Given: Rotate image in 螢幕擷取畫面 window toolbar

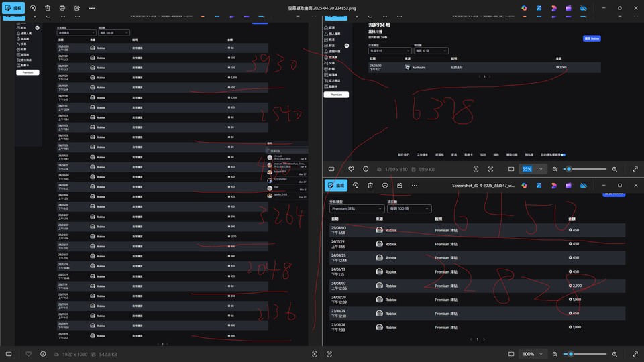Looking at the screenshot, I should [x=33, y=8].
